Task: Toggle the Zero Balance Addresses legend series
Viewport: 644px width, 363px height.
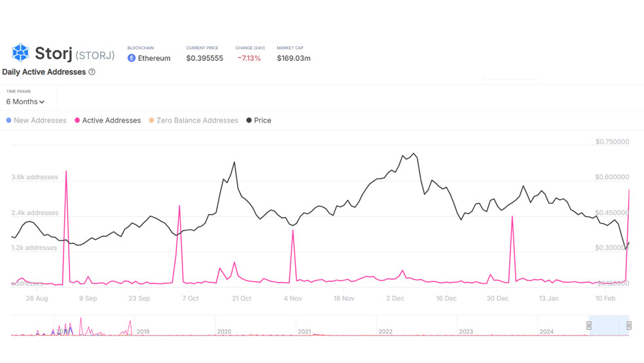Action: pos(194,121)
